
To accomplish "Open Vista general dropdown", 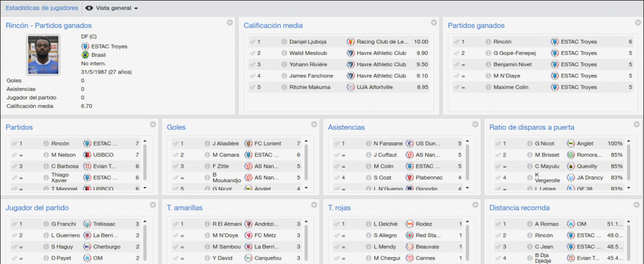I will tap(112, 8).
